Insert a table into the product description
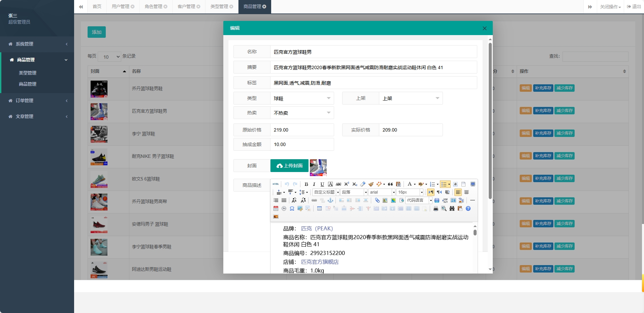Viewport: 644px width, 313px height. pos(319,209)
